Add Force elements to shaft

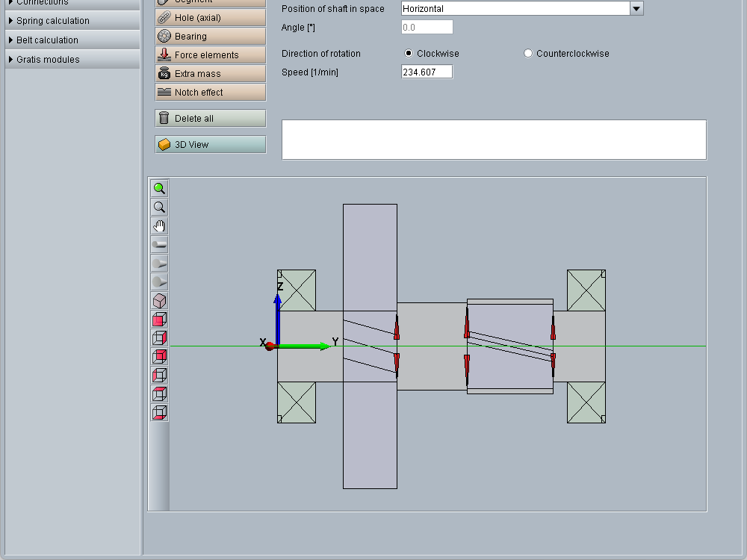click(210, 55)
